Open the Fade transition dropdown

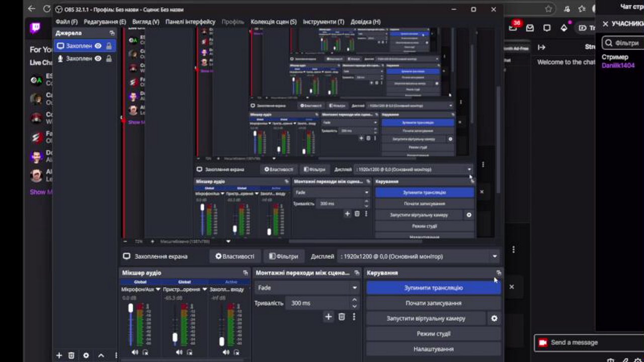click(x=307, y=288)
